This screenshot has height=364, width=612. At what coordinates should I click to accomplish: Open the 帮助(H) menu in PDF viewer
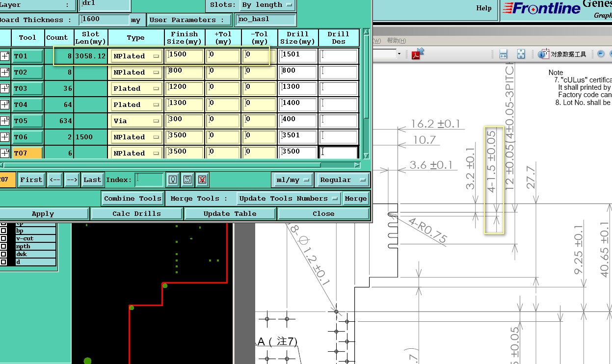[396, 40]
